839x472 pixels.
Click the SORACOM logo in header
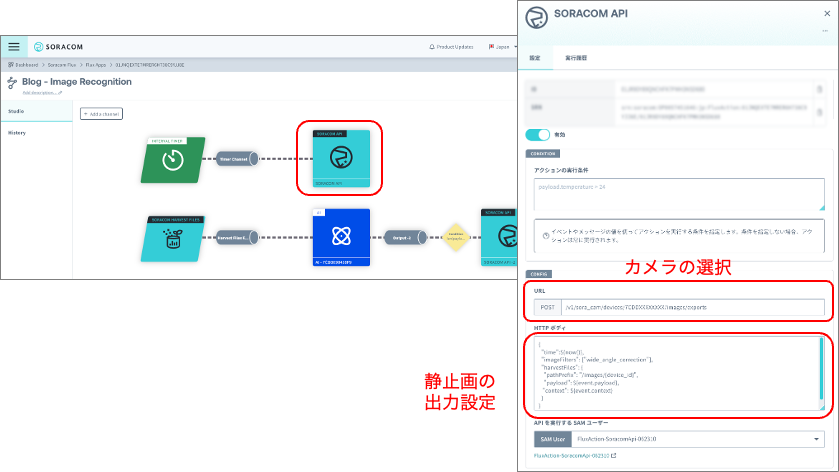[x=58, y=47]
